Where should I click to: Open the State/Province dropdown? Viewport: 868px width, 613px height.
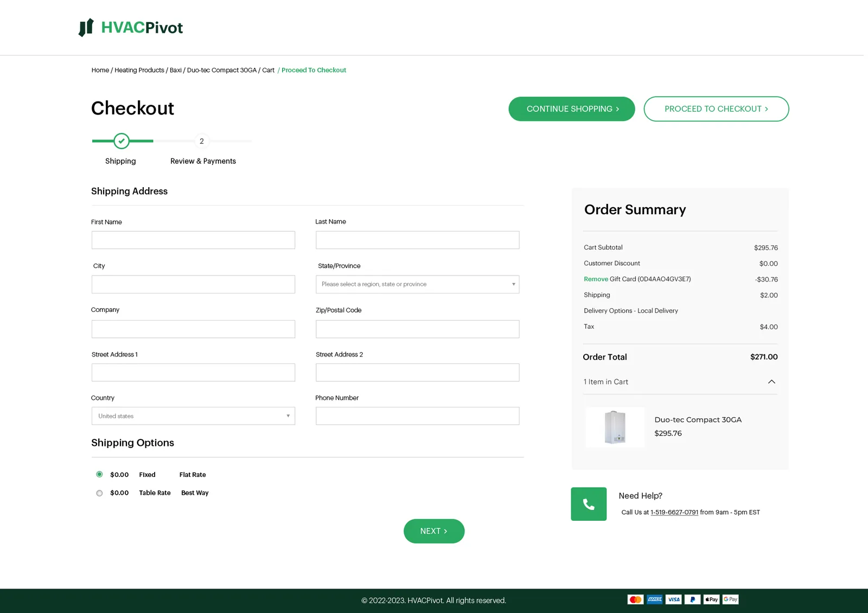coord(418,284)
